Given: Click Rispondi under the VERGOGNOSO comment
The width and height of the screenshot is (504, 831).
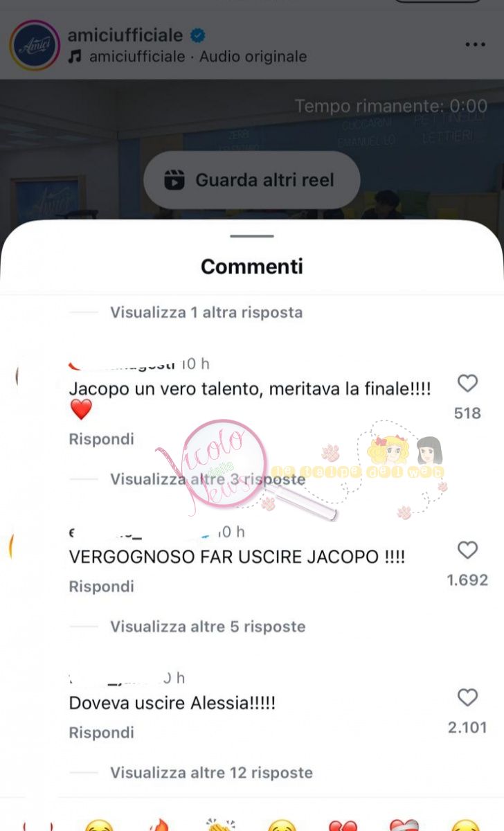Looking at the screenshot, I should tap(101, 587).
